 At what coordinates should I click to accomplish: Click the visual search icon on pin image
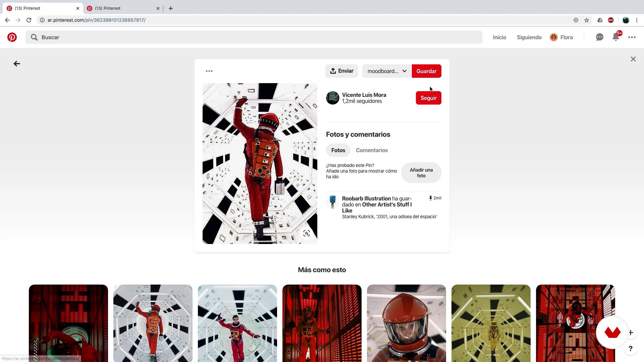[x=307, y=233]
